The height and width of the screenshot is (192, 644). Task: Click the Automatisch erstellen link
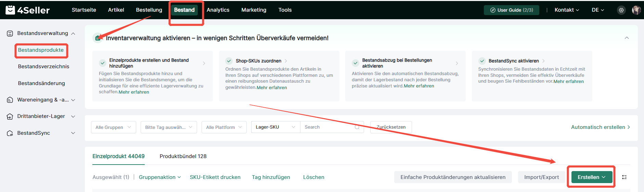click(x=601, y=127)
